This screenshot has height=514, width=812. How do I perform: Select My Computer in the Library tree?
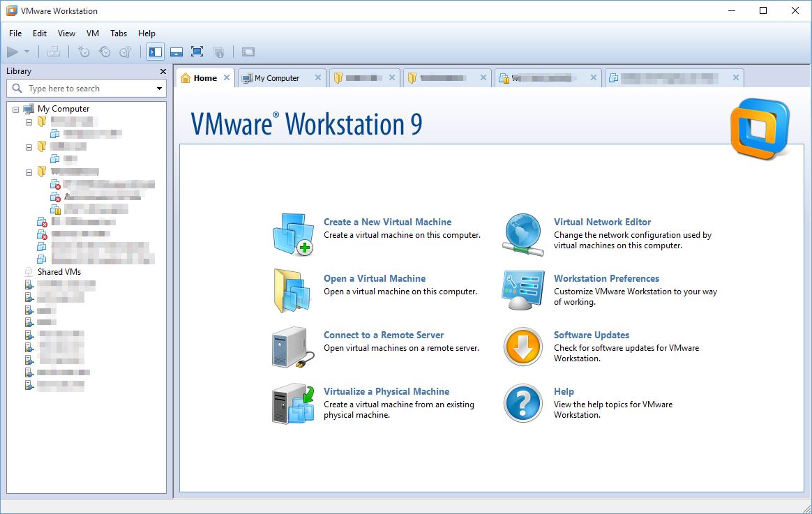[x=63, y=109]
